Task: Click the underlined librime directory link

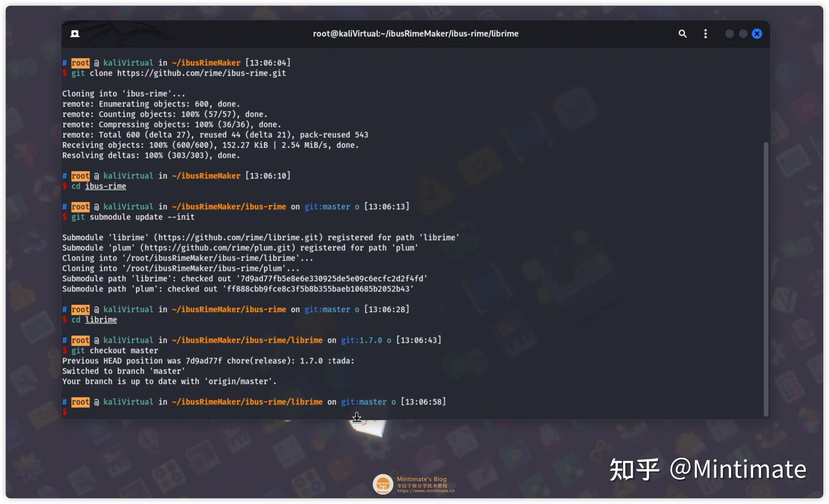Action: click(101, 319)
